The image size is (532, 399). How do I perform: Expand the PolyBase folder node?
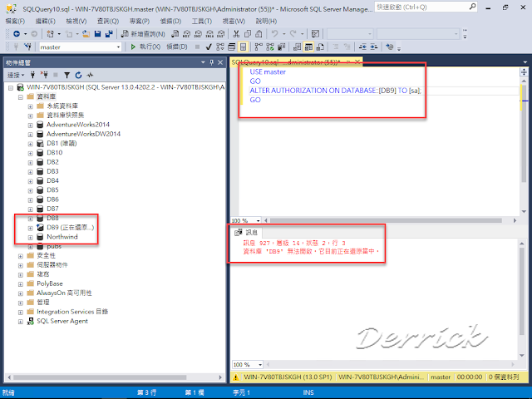(20, 284)
